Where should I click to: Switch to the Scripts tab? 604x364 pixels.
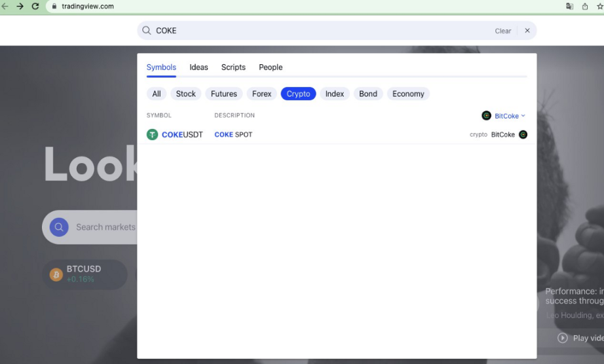pos(233,67)
